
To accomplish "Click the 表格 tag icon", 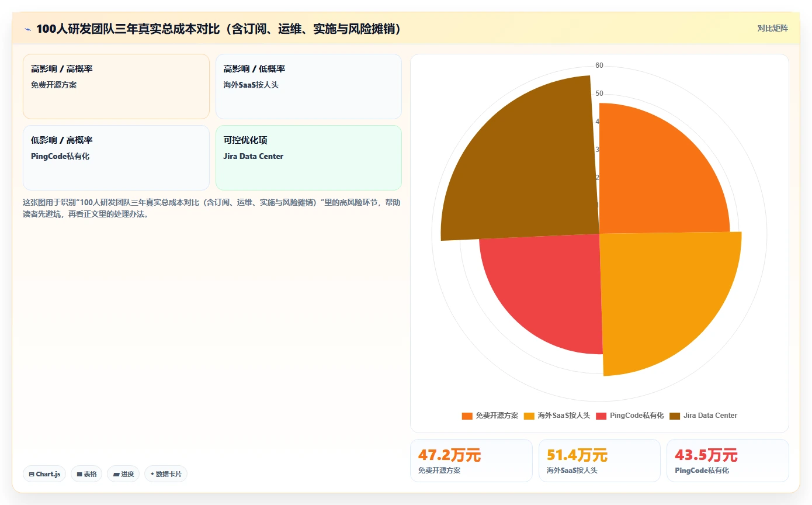I will click(x=79, y=474).
